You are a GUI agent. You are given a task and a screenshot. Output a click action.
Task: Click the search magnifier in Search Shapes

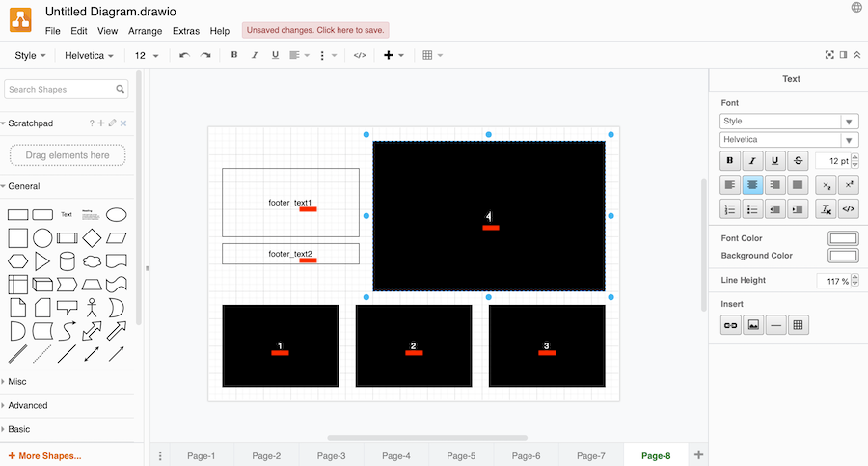(121, 89)
